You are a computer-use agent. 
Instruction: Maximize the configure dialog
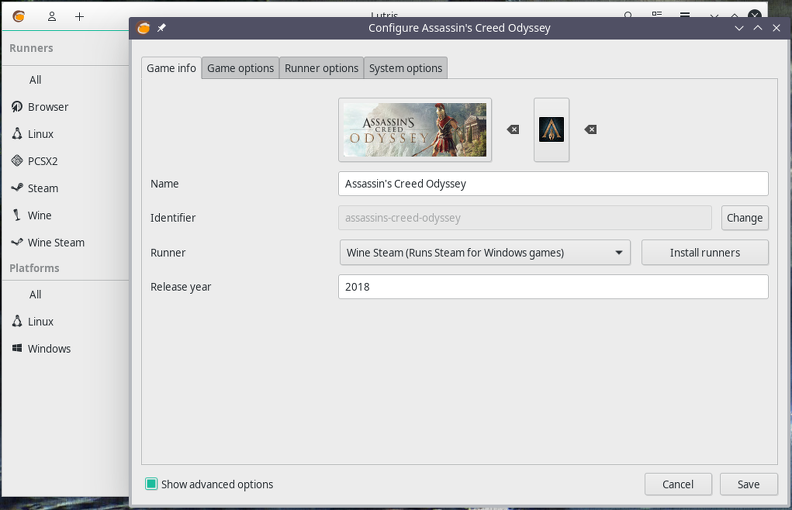click(758, 28)
